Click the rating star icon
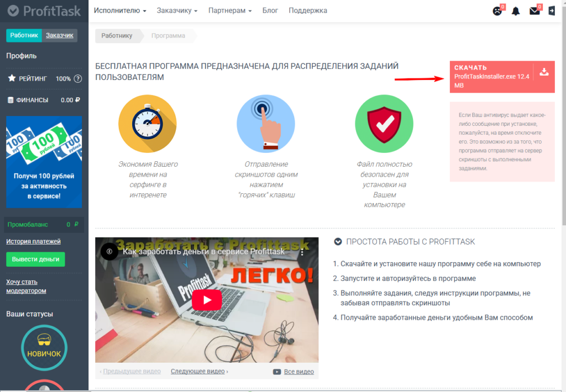 click(x=12, y=78)
